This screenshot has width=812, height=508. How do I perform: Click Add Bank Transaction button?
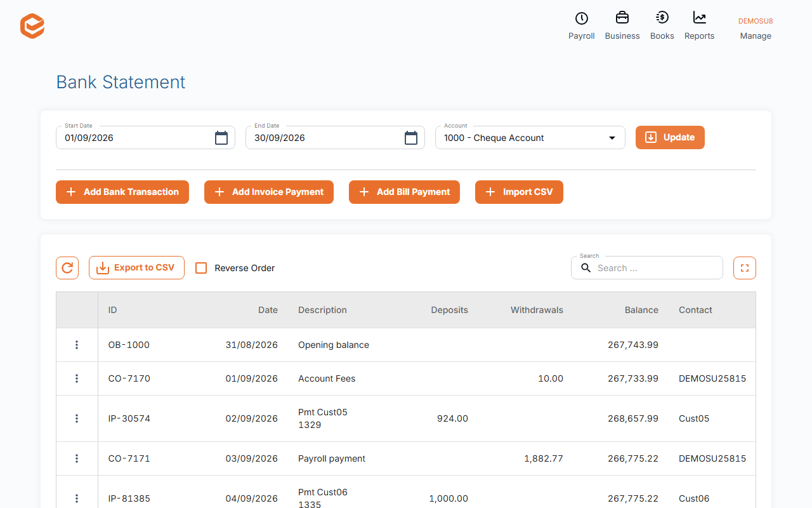(122, 192)
